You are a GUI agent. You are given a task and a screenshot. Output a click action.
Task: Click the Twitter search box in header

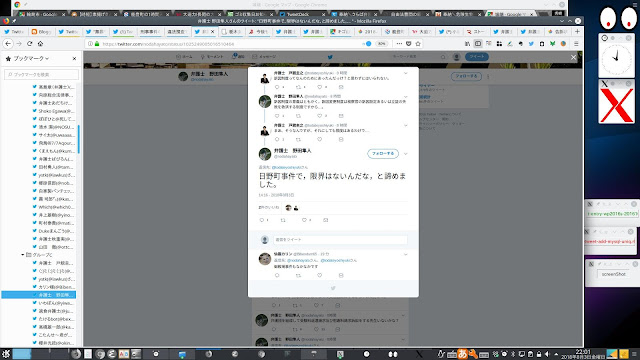(418, 57)
